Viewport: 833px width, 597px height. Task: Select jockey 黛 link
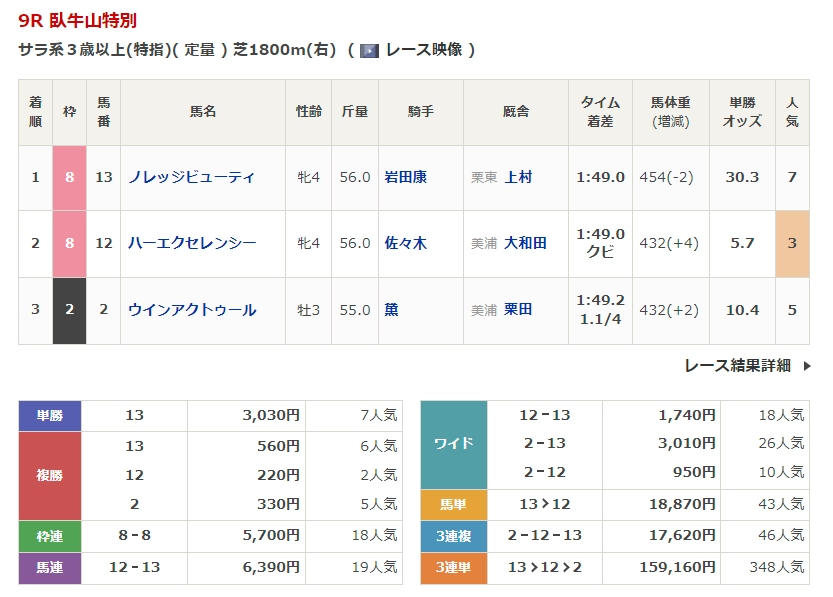[x=391, y=310]
